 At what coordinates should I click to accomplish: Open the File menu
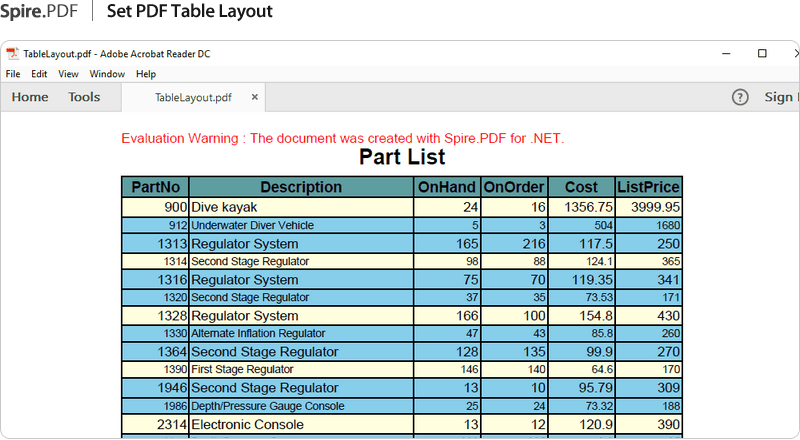[x=13, y=74]
